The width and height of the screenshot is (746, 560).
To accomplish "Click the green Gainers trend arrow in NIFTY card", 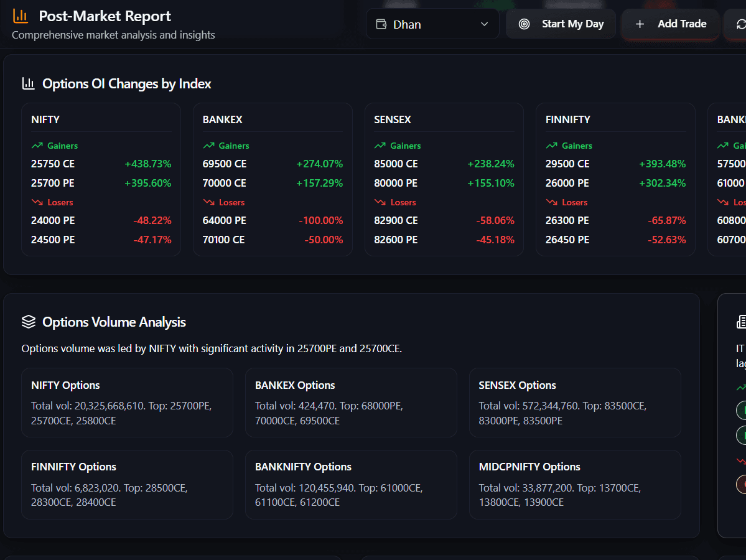I will [x=37, y=145].
